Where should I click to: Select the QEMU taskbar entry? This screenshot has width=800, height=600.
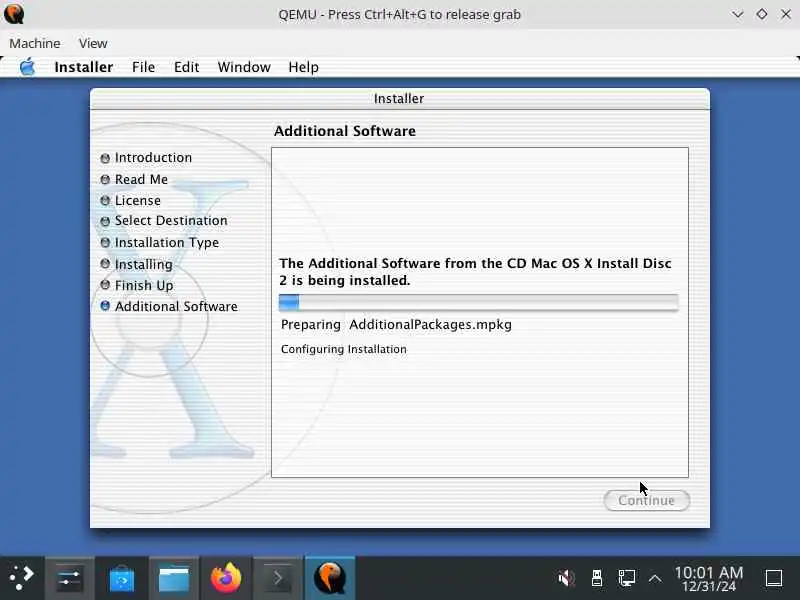click(x=330, y=578)
